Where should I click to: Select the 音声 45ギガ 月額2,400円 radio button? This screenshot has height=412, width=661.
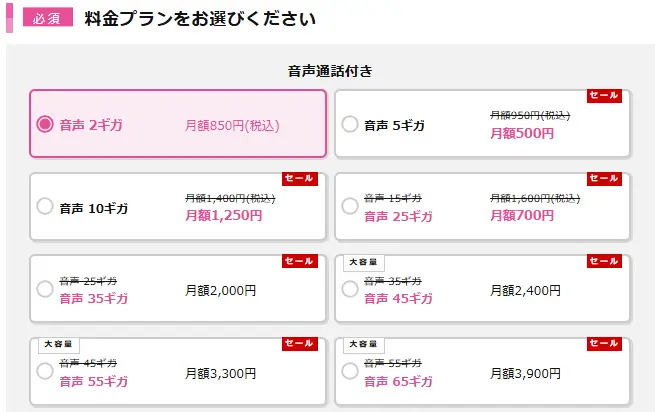point(349,290)
